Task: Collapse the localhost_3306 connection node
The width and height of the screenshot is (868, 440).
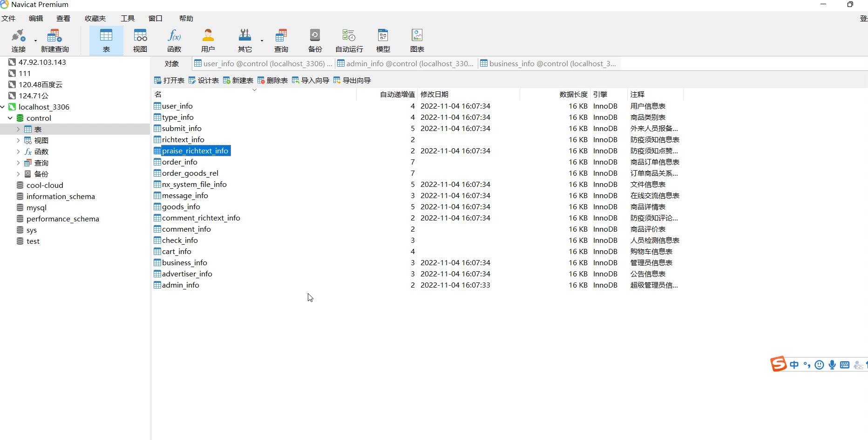Action: [x=3, y=107]
